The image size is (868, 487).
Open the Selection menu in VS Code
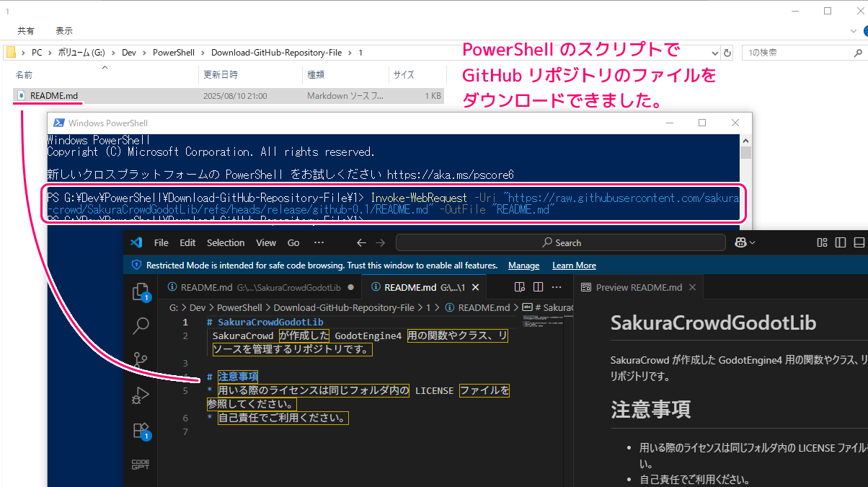226,243
